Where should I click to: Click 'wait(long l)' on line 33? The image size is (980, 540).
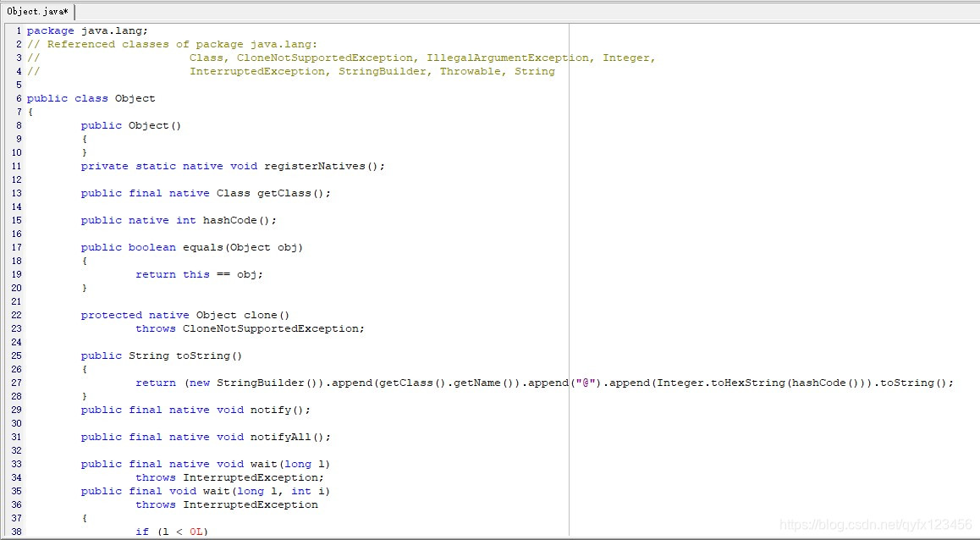(290, 464)
